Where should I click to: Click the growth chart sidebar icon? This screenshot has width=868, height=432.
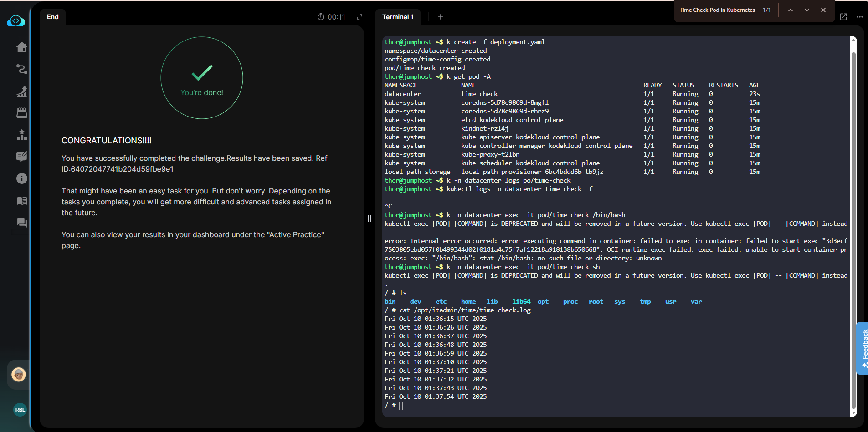[21, 91]
